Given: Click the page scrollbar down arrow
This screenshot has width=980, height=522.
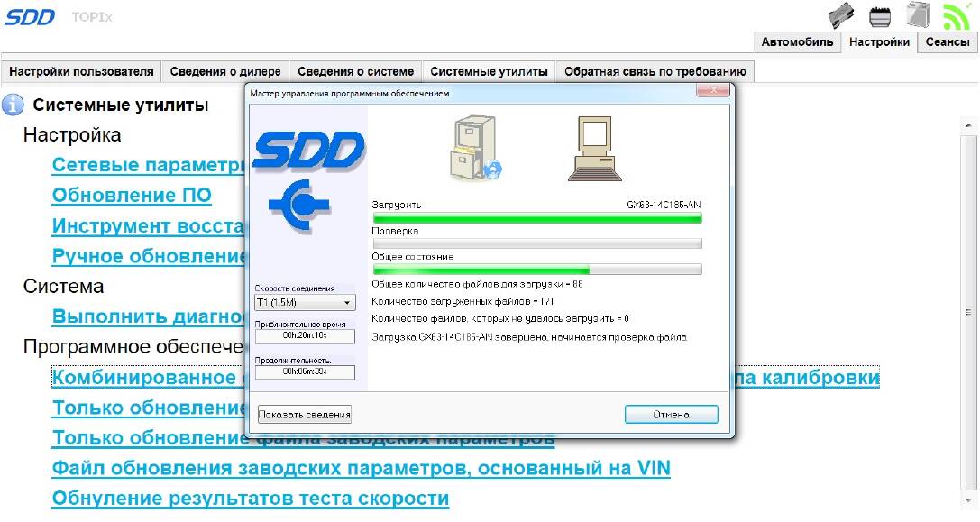Looking at the screenshot, I should pos(968,500).
